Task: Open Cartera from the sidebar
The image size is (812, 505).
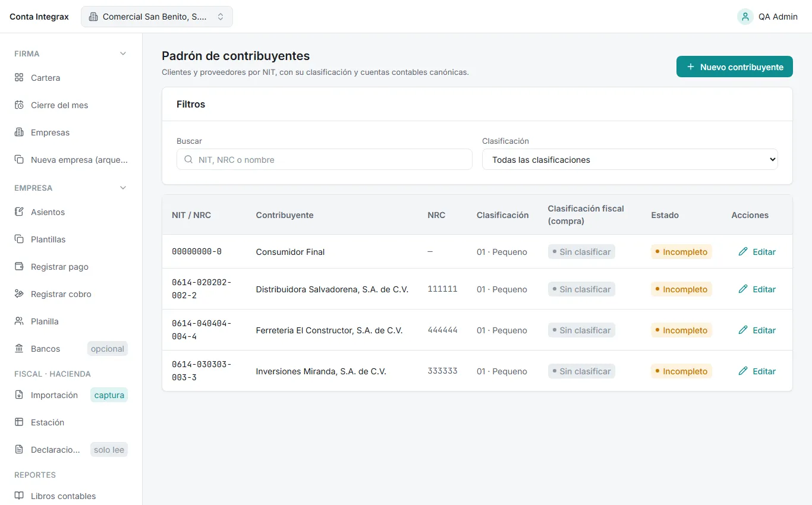Action: pyautogui.click(x=71, y=78)
